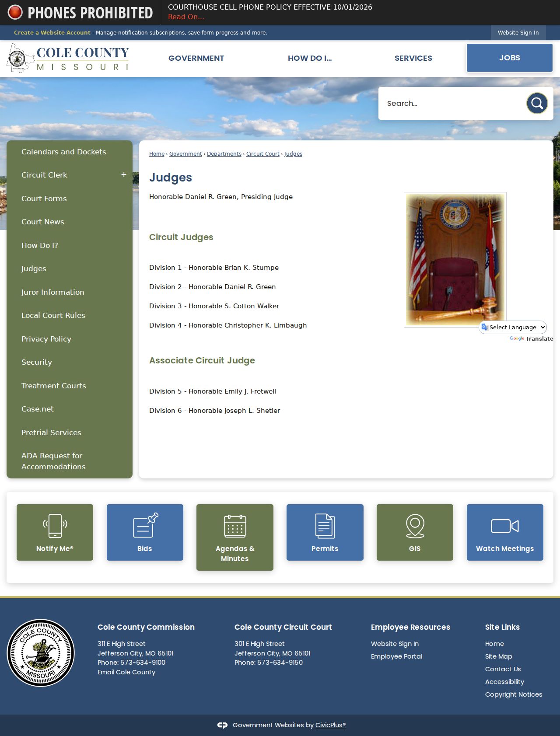Click the Accessibility footer link

tap(504, 681)
